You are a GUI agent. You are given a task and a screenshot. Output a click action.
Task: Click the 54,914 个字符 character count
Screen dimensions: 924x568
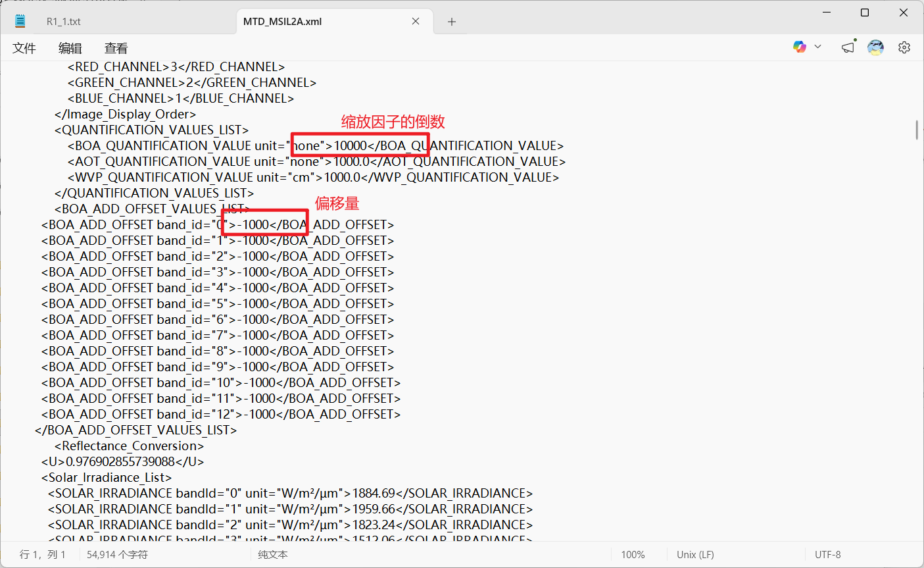(x=118, y=555)
